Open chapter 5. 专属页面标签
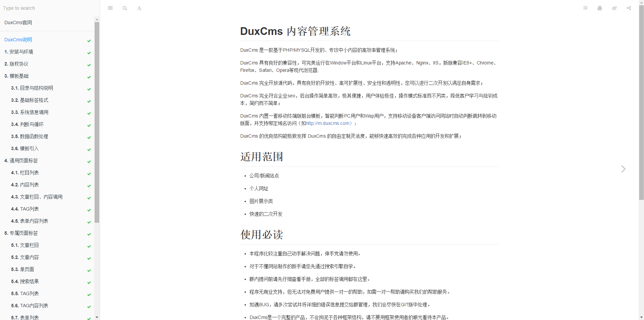 (x=21, y=233)
